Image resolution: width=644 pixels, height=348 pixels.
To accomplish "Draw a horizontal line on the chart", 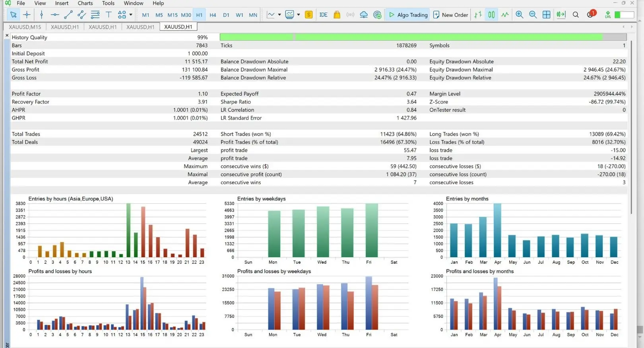I will click(x=55, y=15).
